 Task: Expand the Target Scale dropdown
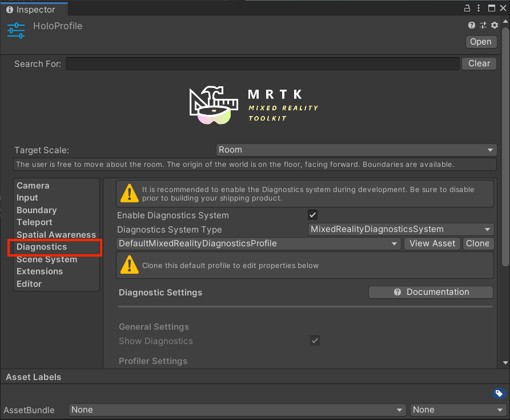coord(356,150)
